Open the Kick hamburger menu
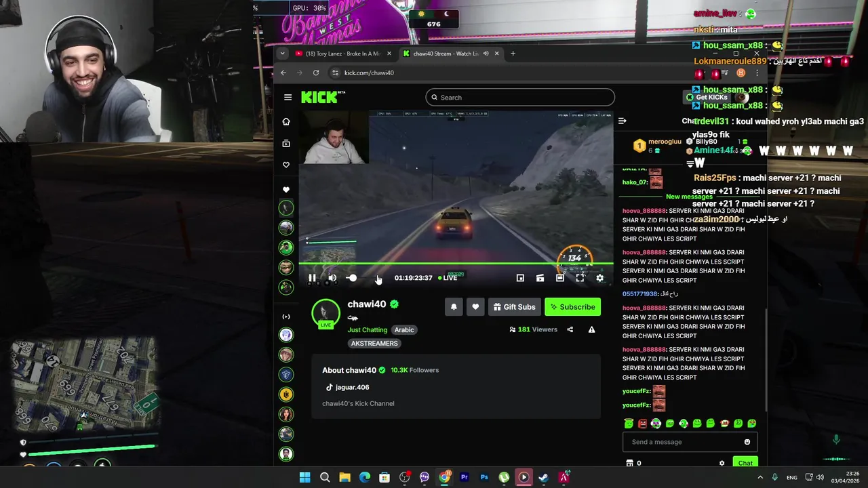Image resolution: width=868 pixels, height=488 pixels. tap(288, 98)
